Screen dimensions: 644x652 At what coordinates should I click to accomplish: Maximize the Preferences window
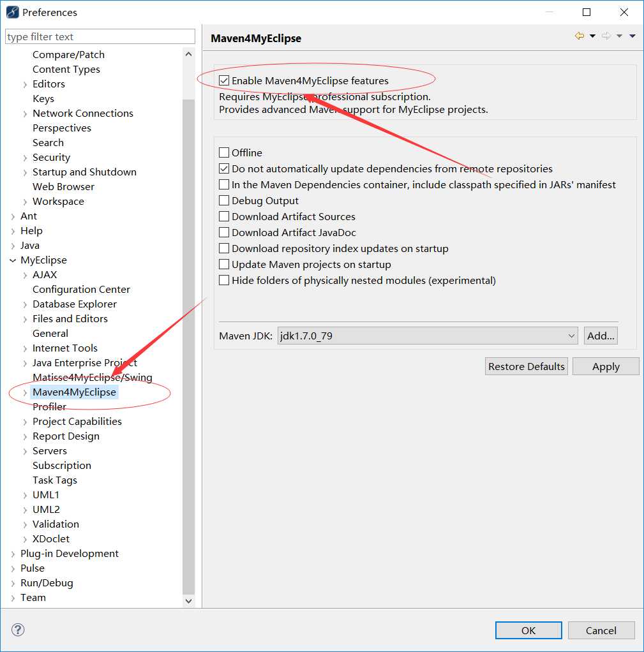click(587, 12)
